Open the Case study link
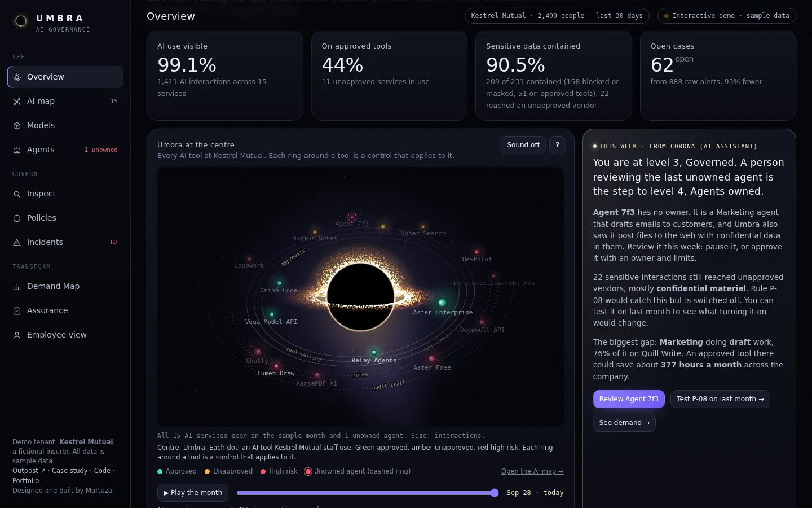812x508 pixels. pyautogui.click(x=70, y=471)
